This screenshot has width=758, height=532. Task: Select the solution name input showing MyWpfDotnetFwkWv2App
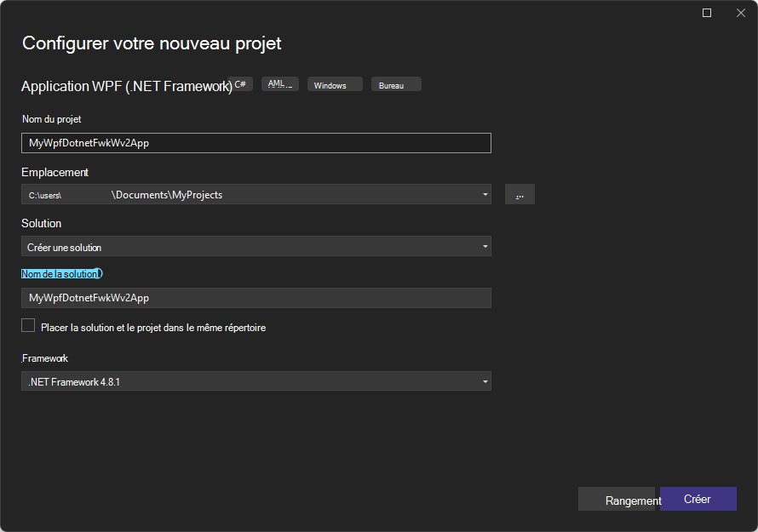click(x=256, y=298)
